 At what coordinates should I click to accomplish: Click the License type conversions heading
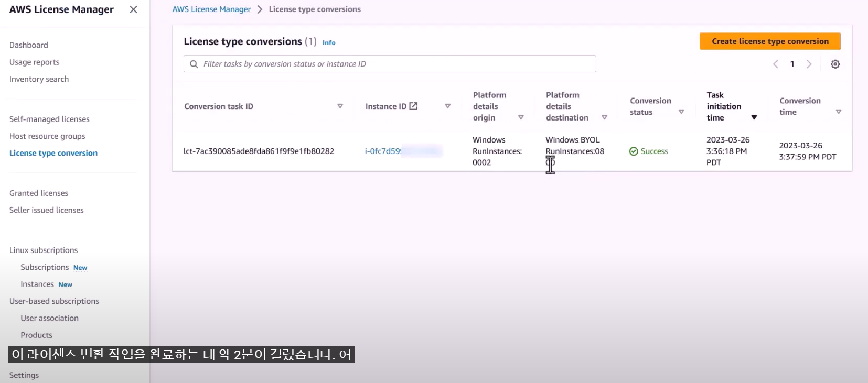click(x=243, y=41)
